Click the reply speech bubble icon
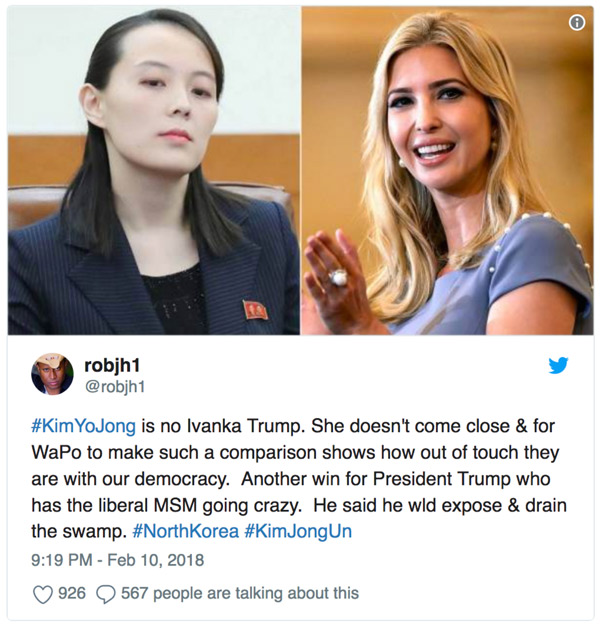Viewport: 600px width, 628px height. 106,594
